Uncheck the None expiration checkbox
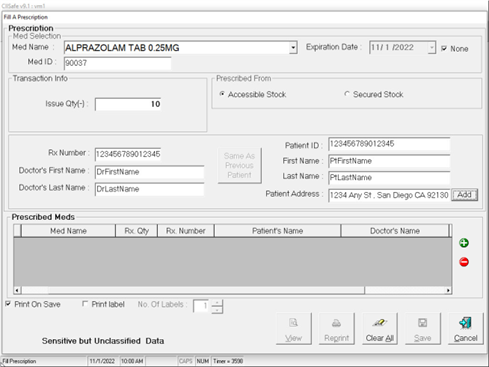This screenshot has height=367, width=489. 444,48
